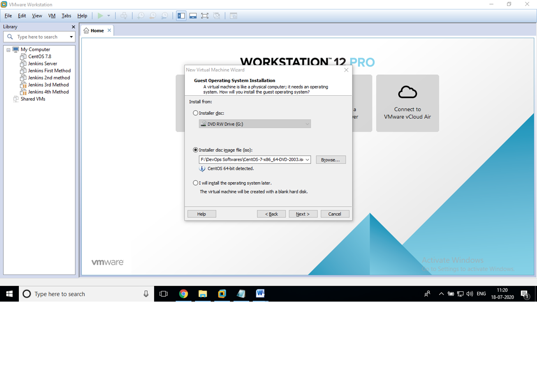Image resolution: width=537 pixels, height=392 pixels.
Task: Click the Unity mode icon
Action: 217,16
